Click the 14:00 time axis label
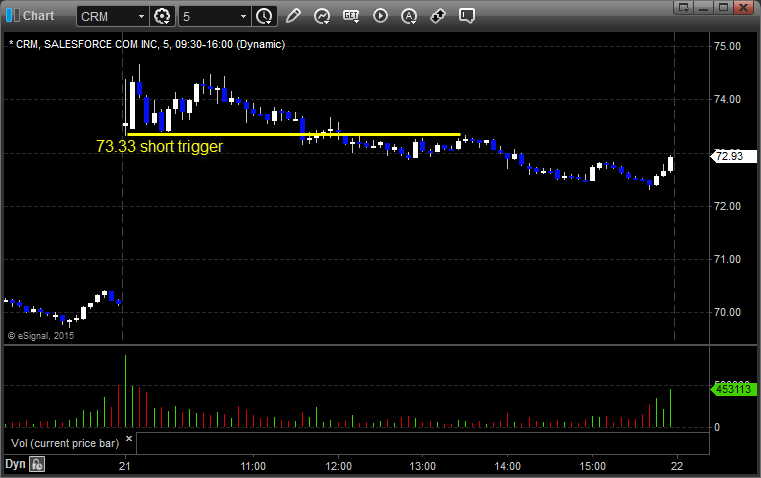The height and width of the screenshot is (478, 761). coord(508,466)
